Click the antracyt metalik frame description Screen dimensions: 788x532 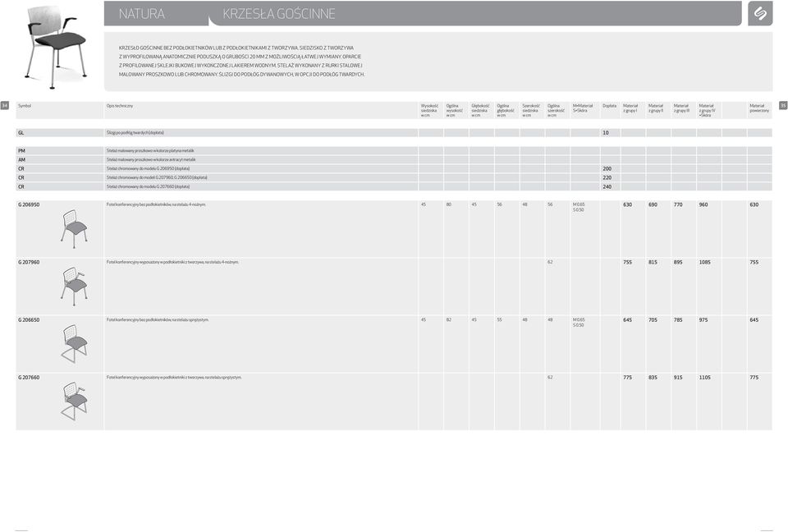(x=151, y=160)
